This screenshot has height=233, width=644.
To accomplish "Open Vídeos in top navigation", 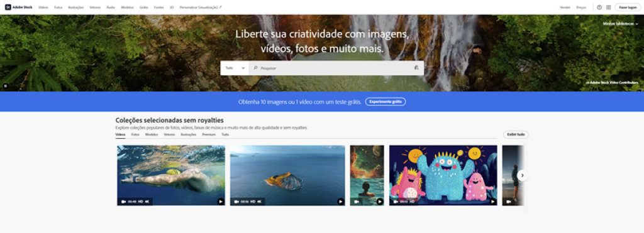I will pyautogui.click(x=43, y=8).
